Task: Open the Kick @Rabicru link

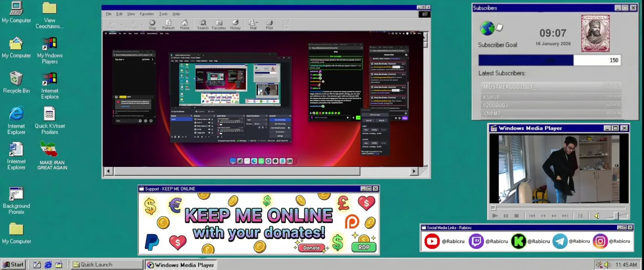Action: (x=531, y=241)
